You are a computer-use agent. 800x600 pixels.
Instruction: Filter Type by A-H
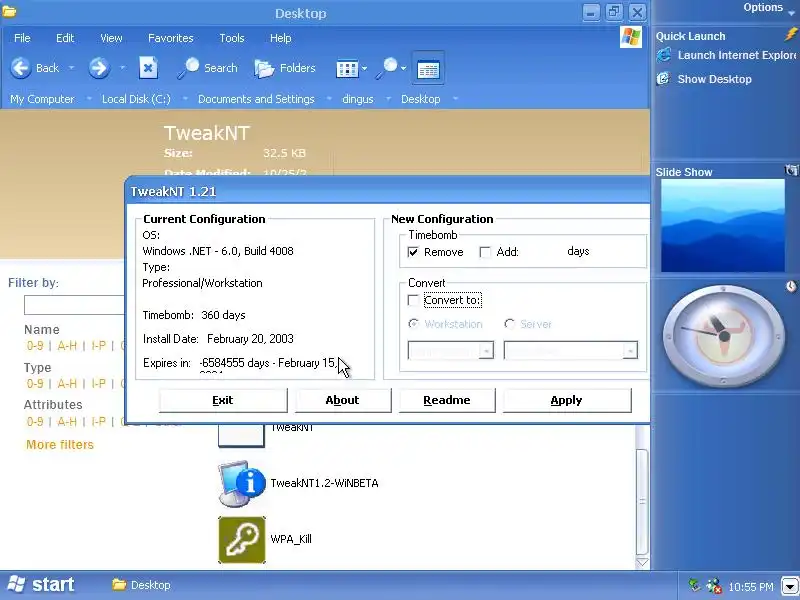pos(67,384)
